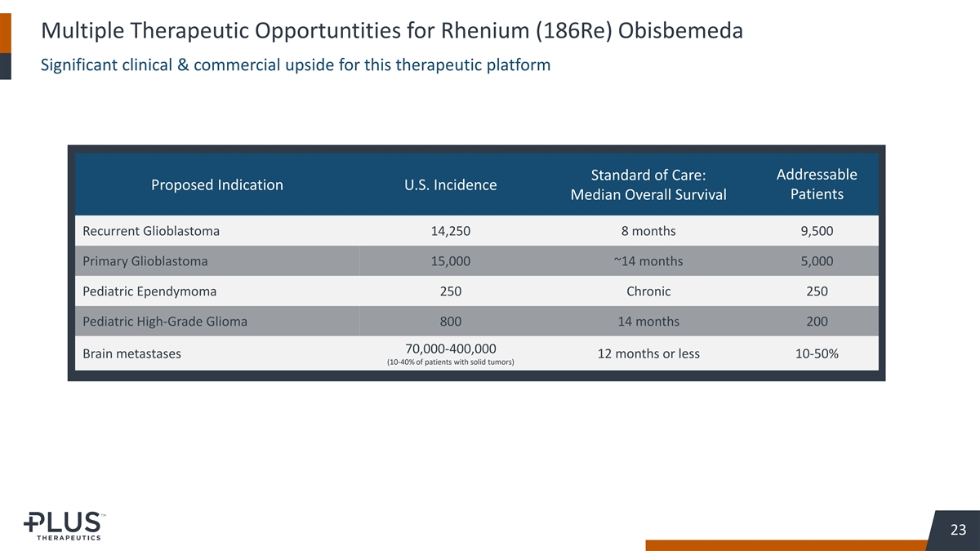Select '14 months' in the Pediatric High-Grade Glioma row
Viewport: 980px width, 551px height.
648,322
